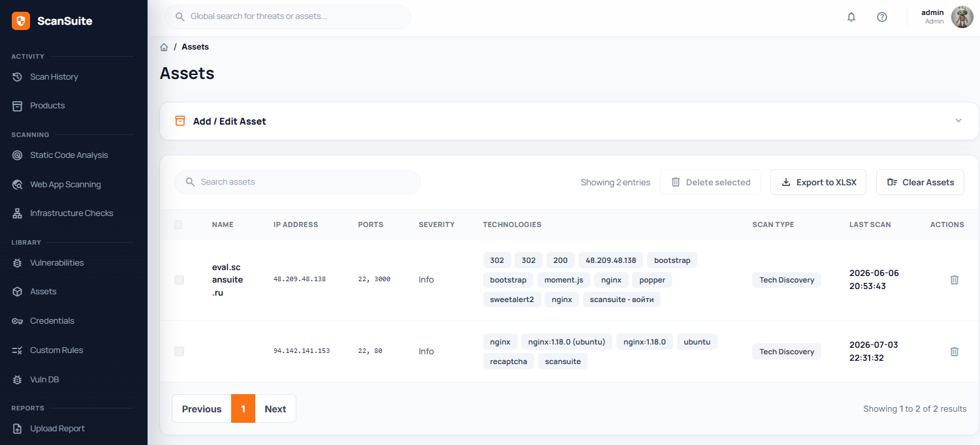
Task: Click the Products box icon
Action: tap(18, 106)
